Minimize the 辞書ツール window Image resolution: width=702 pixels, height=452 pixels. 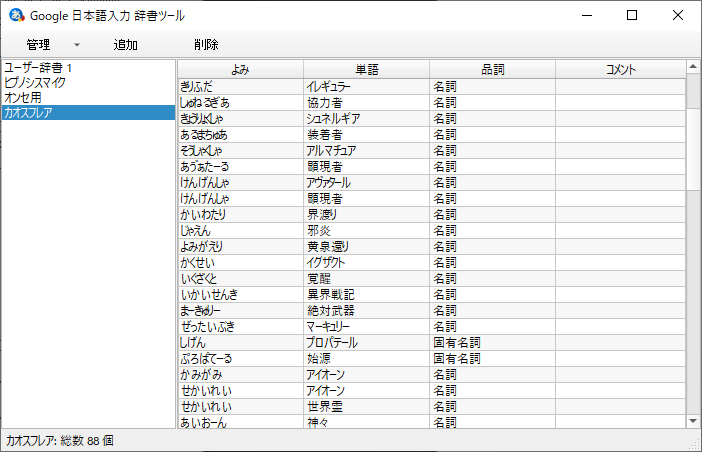[x=587, y=15]
